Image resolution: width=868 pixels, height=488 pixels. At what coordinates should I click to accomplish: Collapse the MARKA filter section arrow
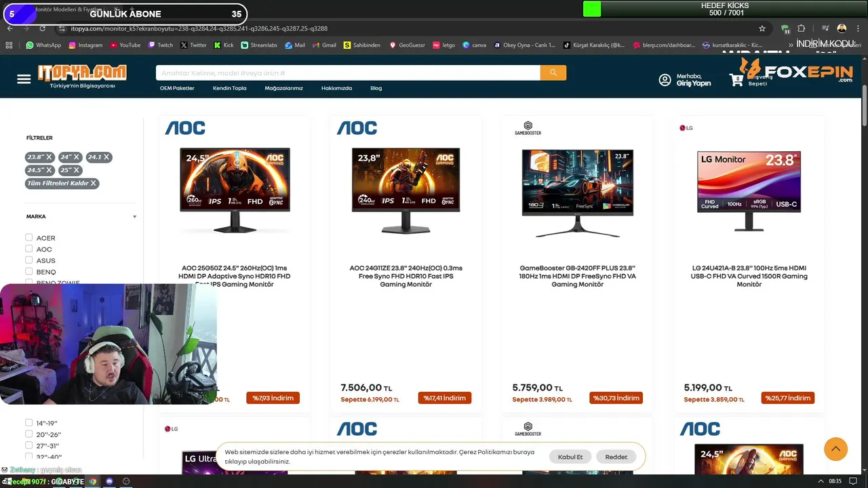(134, 217)
